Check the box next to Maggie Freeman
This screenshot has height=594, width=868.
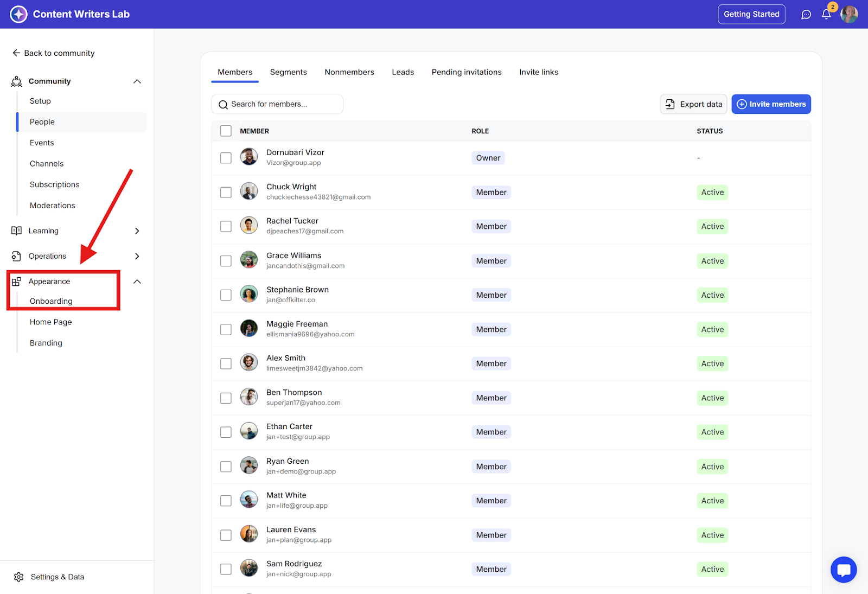pos(226,329)
